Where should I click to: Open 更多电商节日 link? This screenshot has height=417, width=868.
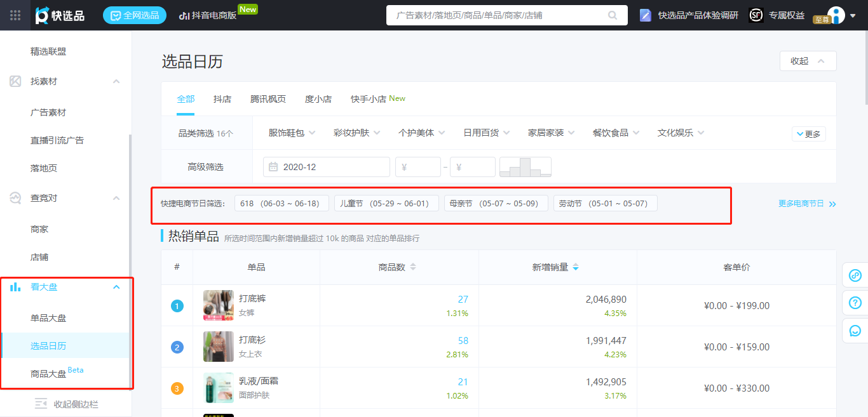coord(807,204)
